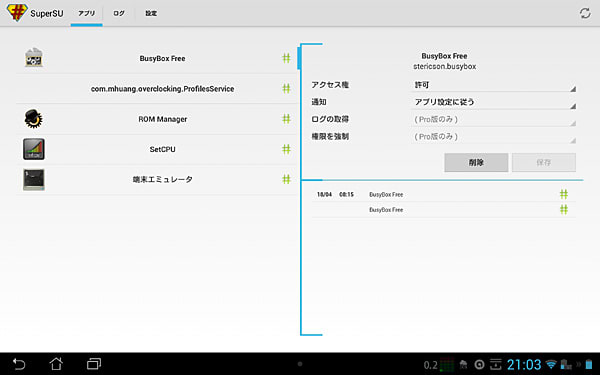Open the 権限を強制 Pro-only dropdown

pos(494,137)
